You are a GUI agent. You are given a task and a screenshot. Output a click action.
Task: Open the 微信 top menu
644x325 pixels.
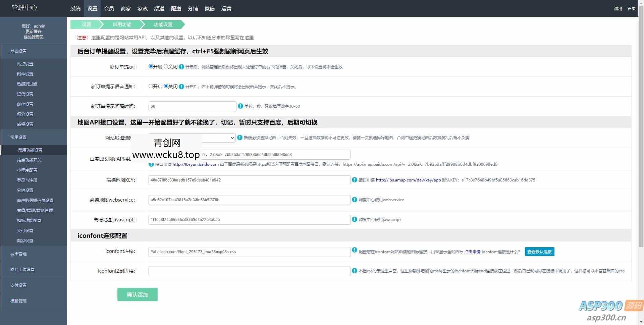[210, 8]
